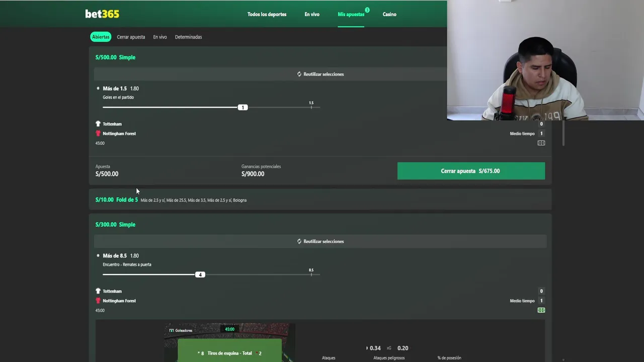
Task: Click Nottingham Forest red shirt icon in goals bet
Action: (x=98, y=133)
